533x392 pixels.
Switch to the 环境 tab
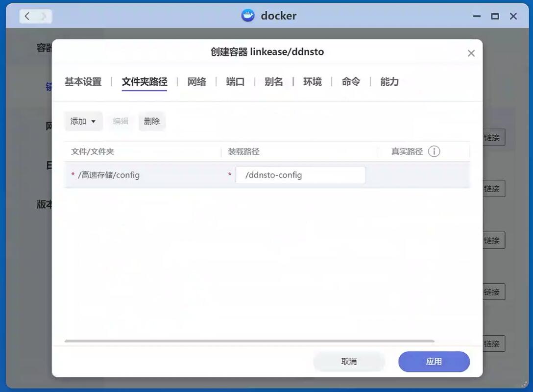[x=312, y=82]
